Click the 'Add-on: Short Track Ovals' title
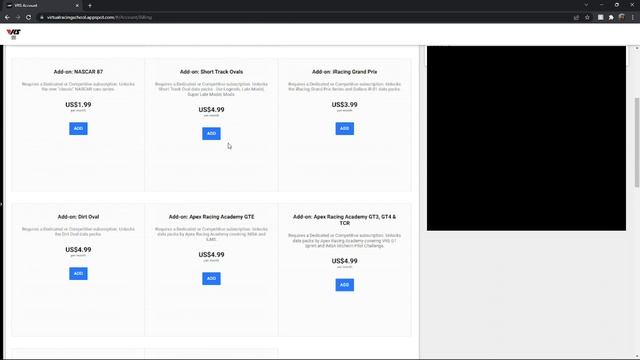The width and height of the screenshot is (640, 360). (x=211, y=72)
